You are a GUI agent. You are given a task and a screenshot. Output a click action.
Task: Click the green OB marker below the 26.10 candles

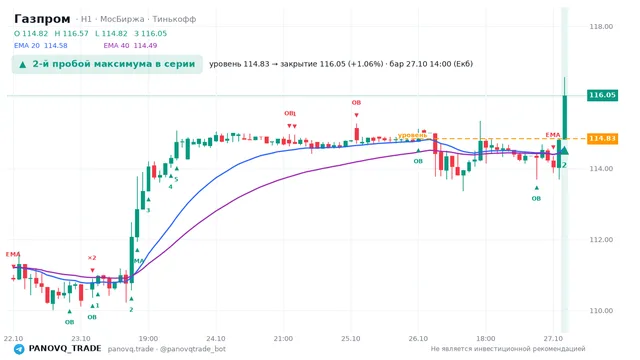coord(418,161)
